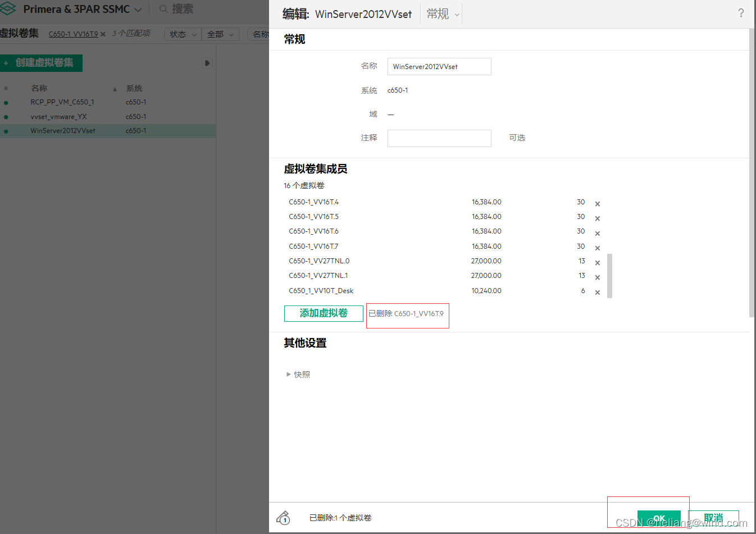Select vvset_vmware_YX row
The height and width of the screenshot is (534, 756).
(x=108, y=117)
